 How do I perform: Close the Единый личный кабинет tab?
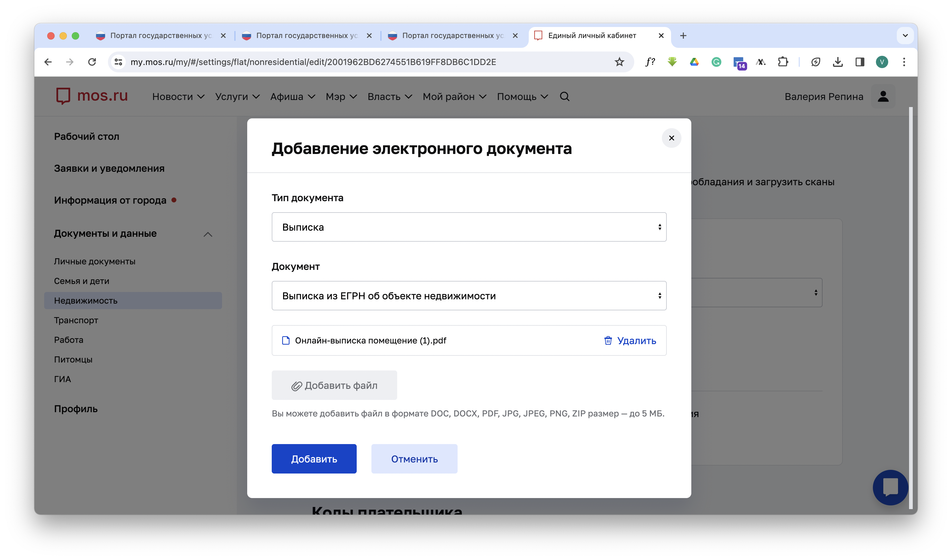(661, 36)
